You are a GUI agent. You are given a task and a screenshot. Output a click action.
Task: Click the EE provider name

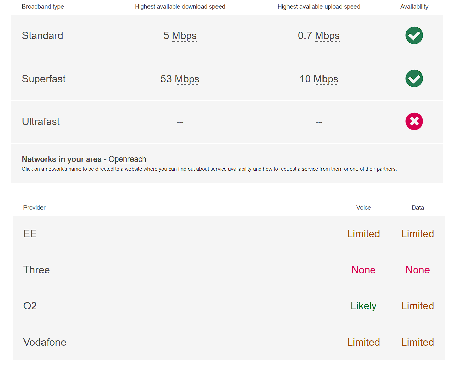click(x=30, y=234)
